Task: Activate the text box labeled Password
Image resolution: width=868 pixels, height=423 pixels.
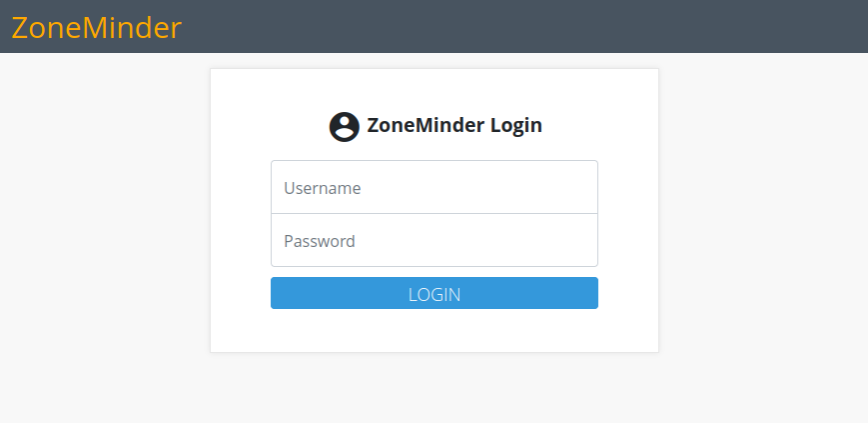Action: (434, 241)
